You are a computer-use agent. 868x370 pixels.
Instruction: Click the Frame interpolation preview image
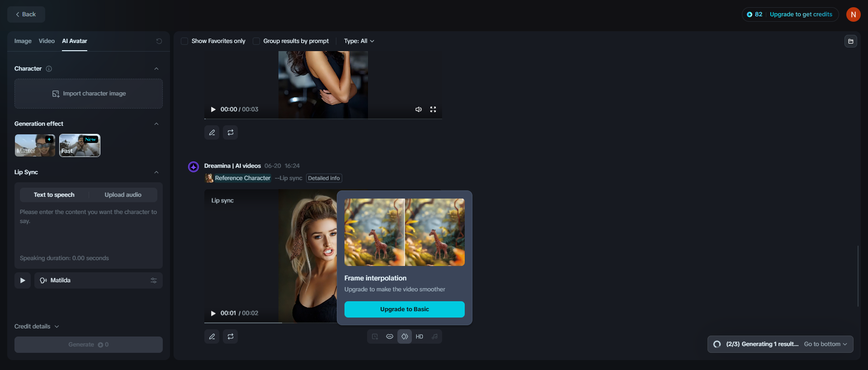[x=405, y=232]
